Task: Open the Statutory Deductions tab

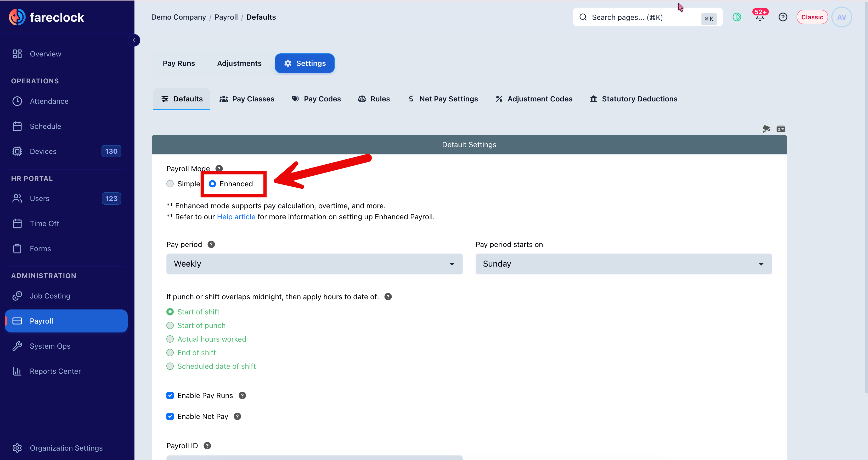Action: tap(634, 99)
